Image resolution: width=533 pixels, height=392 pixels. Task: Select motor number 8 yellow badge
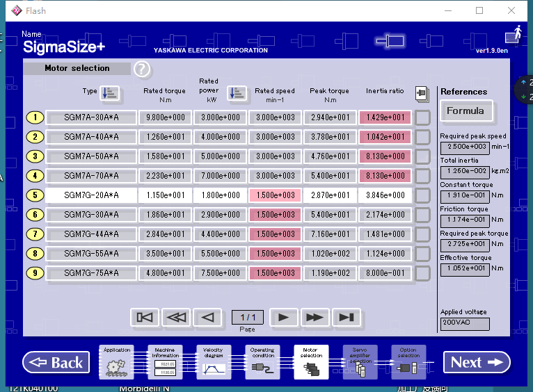35,254
